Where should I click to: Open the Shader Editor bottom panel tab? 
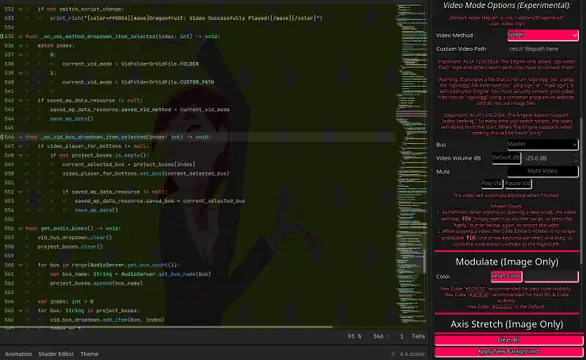56,354
